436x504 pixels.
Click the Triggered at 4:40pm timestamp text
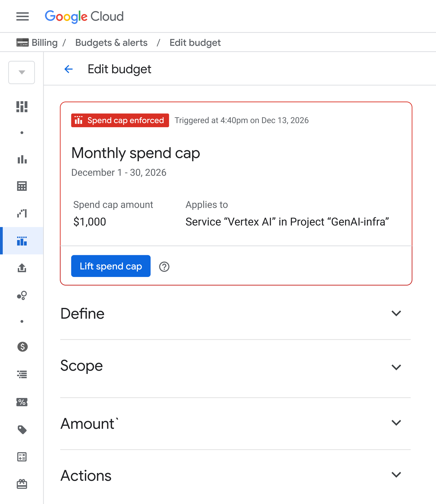pyautogui.click(x=242, y=120)
